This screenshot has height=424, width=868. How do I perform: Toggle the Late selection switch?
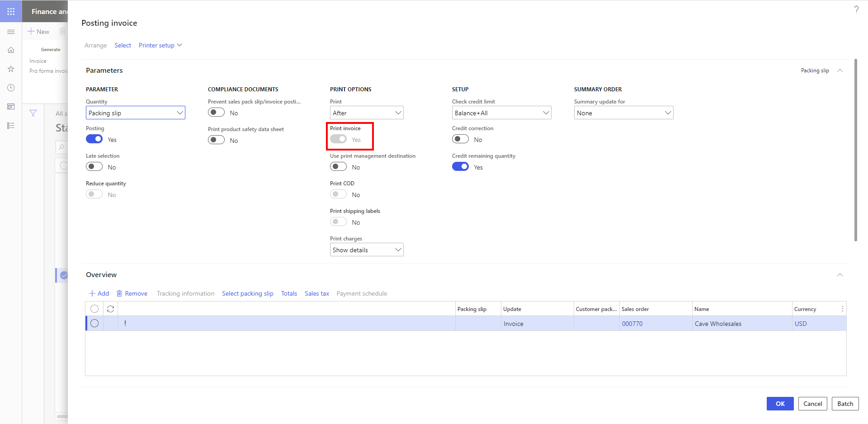point(94,167)
